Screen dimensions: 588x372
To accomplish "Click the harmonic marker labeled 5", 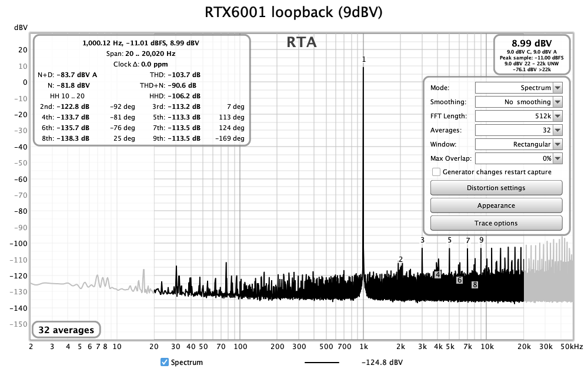I will [x=450, y=240].
